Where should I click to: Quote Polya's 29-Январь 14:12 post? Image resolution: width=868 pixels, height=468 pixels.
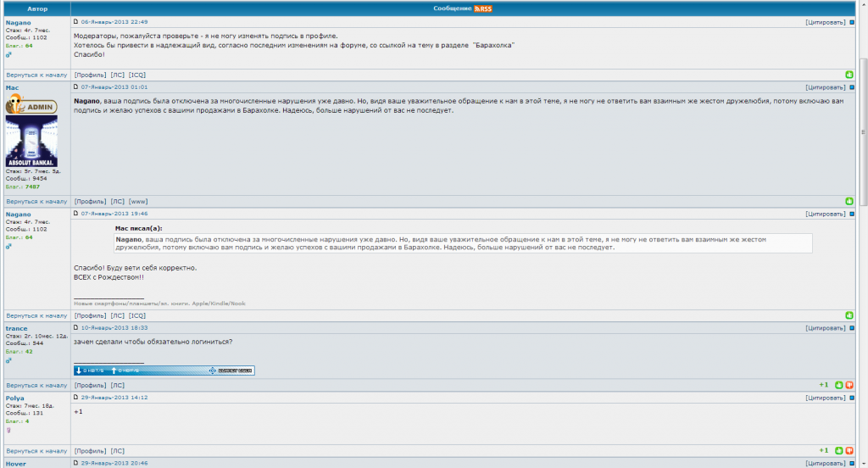826,398
